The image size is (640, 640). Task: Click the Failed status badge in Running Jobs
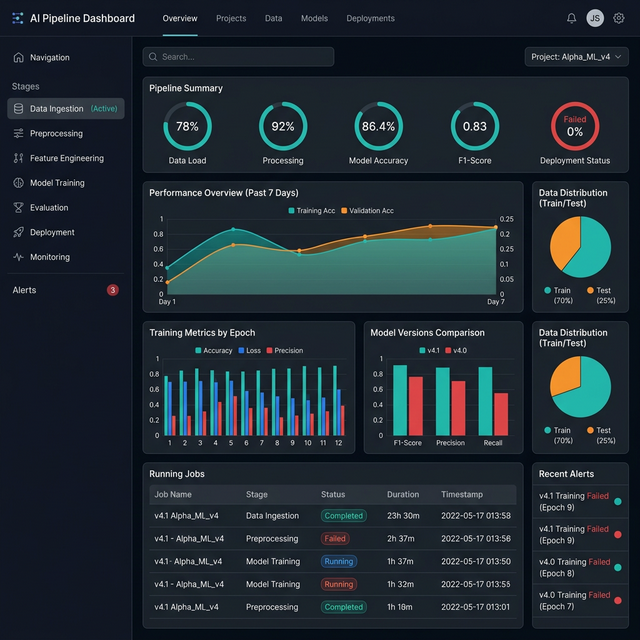coord(334,538)
